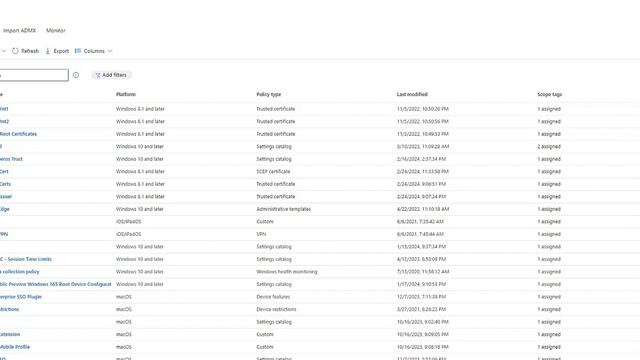
Task: Click the Refresh toolbar button
Action: pyautogui.click(x=25, y=51)
